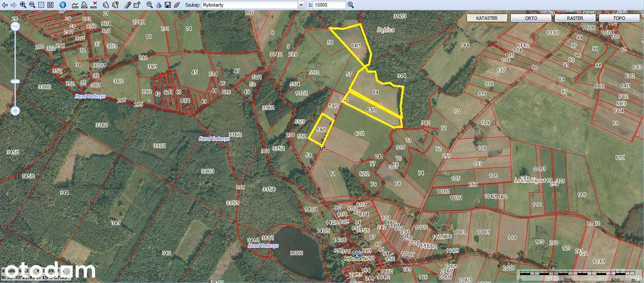Switch to the KATASTER layer
The image size is (644, 283).
[x=487, y=18]
